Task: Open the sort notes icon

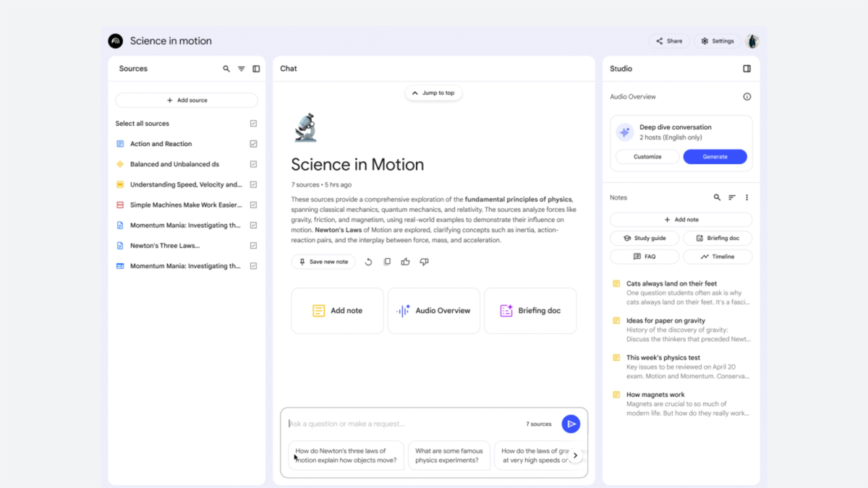Action: tap(733, 197)
